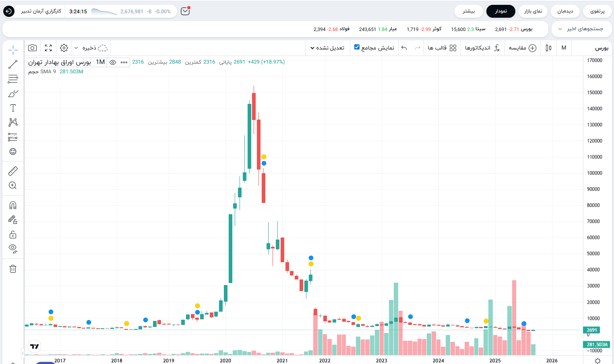Image resolution: width=614 pixels, height=364 pixels.
Task: Toggle hide all drawings eye tool
Action: pyautogui.click(x=13, y=248)
